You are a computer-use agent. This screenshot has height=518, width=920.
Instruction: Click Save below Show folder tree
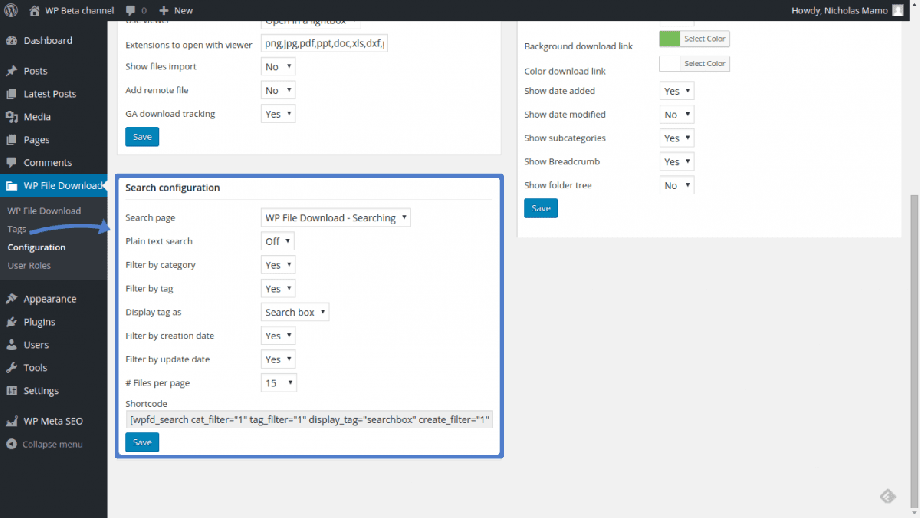point(541,208)
